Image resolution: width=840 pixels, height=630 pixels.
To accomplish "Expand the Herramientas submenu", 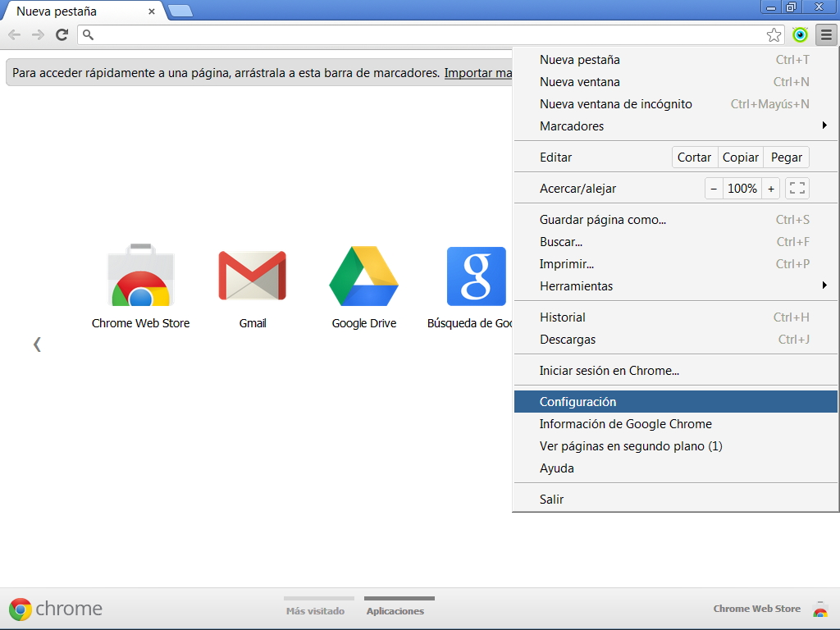I will (676, 286).
